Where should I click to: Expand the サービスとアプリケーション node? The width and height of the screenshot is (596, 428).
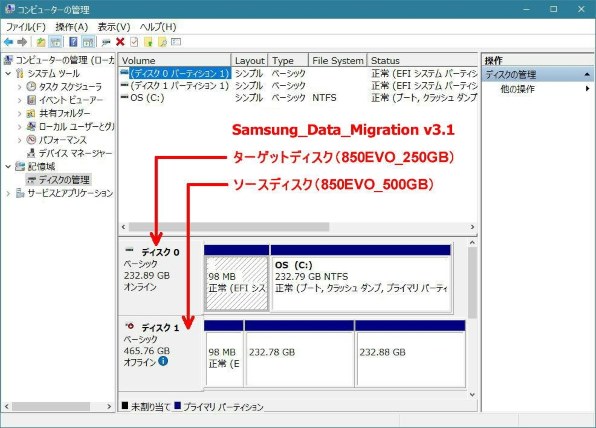[x=8, y=193]
